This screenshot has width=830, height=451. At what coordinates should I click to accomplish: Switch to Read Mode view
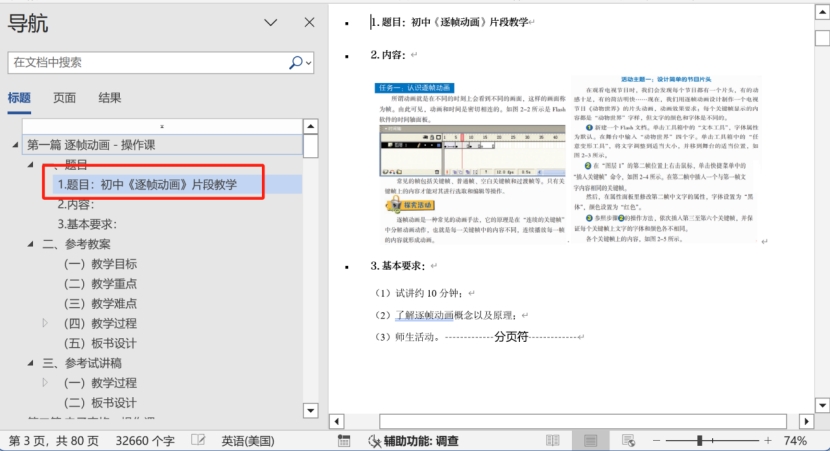click(x=553, y=441)
